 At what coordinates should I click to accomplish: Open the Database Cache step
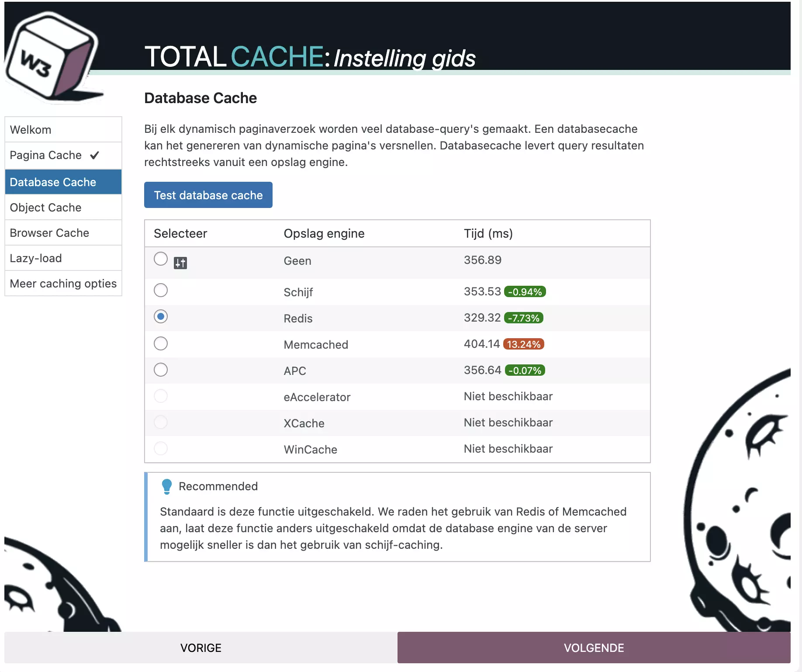click(x=63, y=182)
